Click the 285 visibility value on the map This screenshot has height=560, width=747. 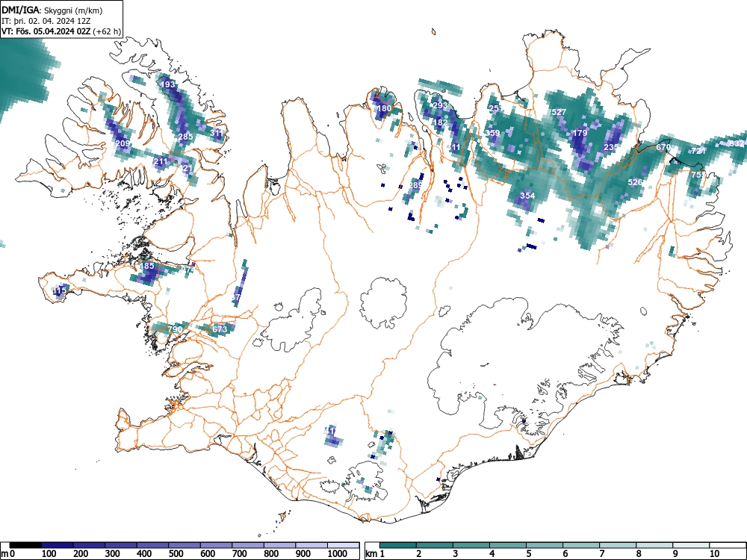[x=185, y=137]
